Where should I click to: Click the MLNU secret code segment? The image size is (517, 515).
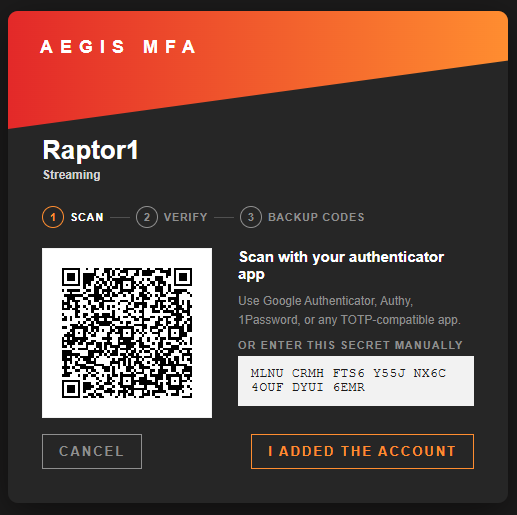coord(267,373)
